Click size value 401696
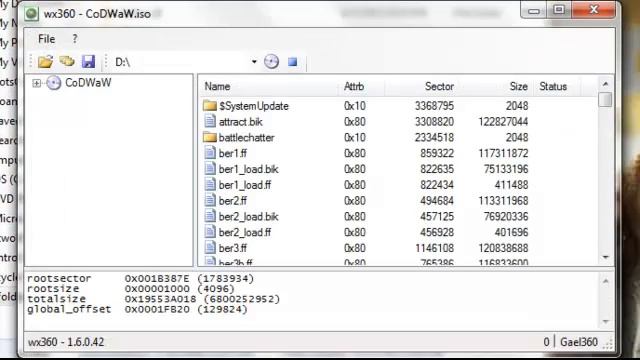The image size is (640, 360). coord(511,232)
